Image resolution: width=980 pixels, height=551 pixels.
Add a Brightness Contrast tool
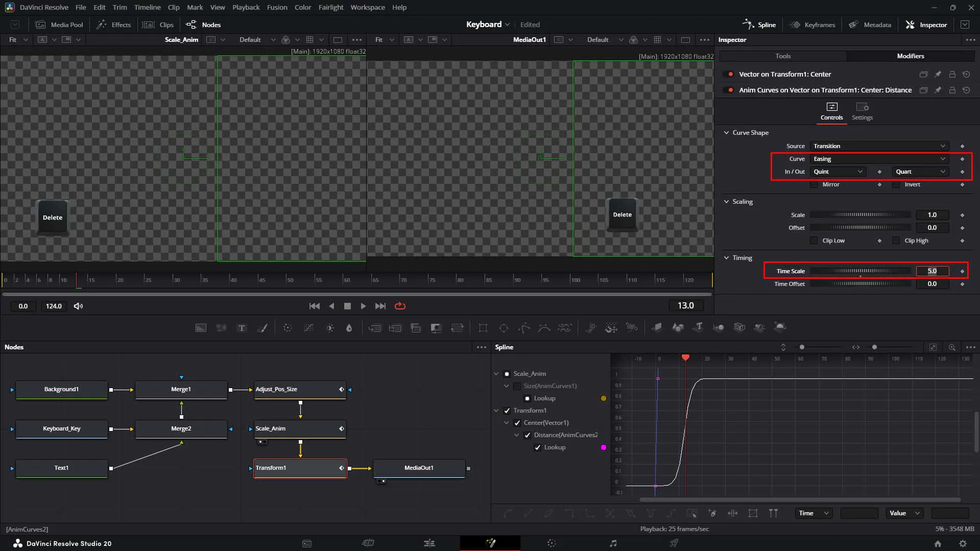coord(330,328)
